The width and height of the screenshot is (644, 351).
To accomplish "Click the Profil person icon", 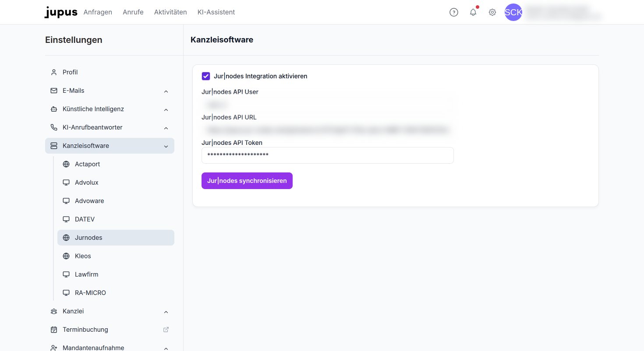I will (54, 72).
